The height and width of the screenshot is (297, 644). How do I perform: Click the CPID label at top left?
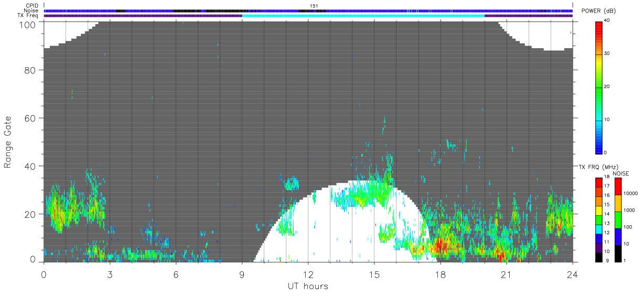click(x=31, y=6)
